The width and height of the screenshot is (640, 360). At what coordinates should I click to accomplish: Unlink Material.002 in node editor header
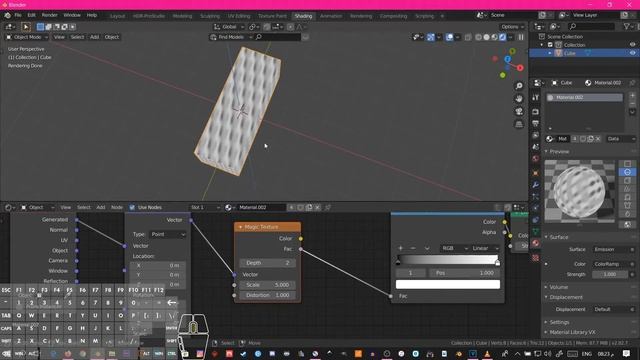[x=317, y=207]
